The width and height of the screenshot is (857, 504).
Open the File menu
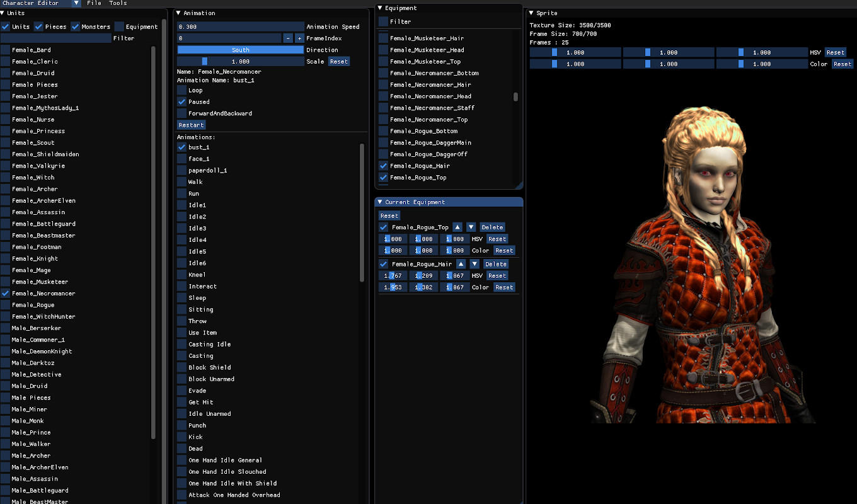point(94,3)
